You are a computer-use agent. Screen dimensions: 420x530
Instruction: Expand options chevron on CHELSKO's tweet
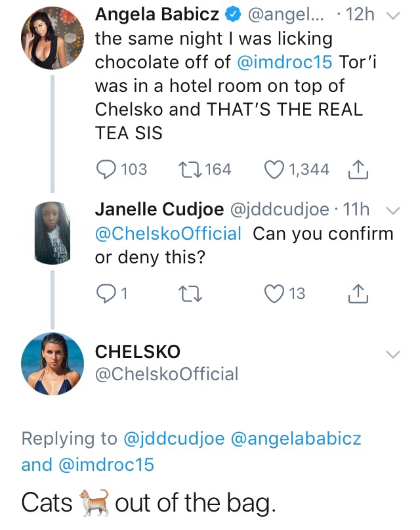pos(393,354)
